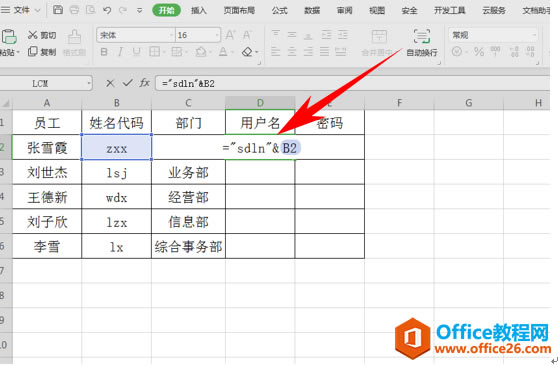This screenshot has height=366, width=558.
Task: Cancel formula entry with X button
Action: [x=110, y=83]
